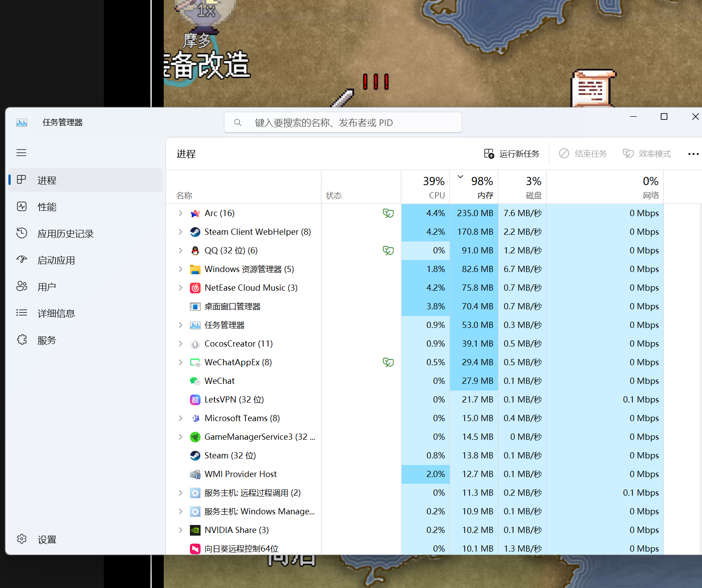
Task: Click the 235.0 MB memory value
Action: [x=475, y=213]
